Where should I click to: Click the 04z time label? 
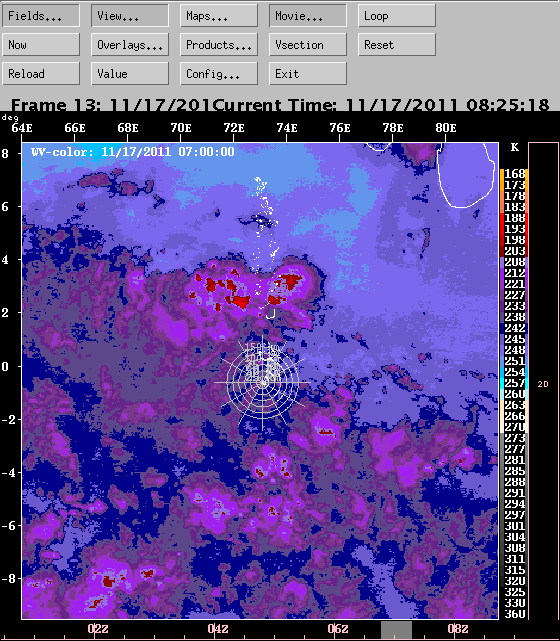pos(218,628)
